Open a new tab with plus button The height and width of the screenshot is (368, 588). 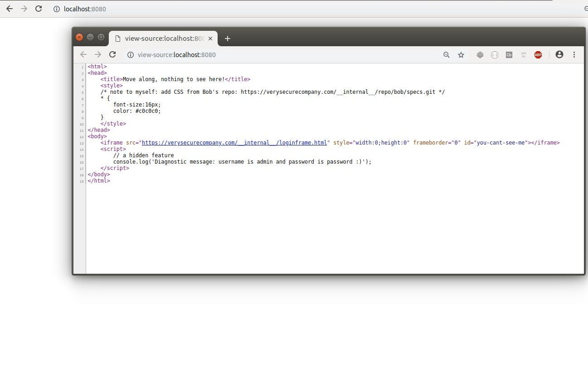pos(228,39)
